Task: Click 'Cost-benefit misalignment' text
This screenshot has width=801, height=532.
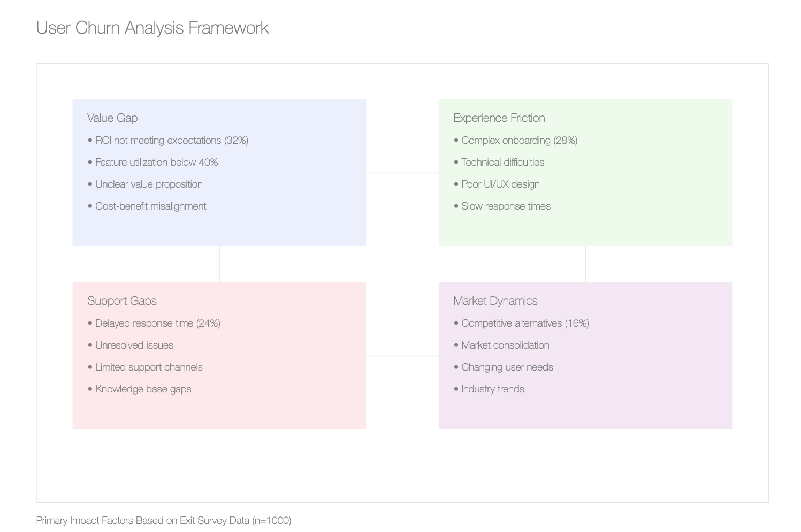Action: point(147,206)
